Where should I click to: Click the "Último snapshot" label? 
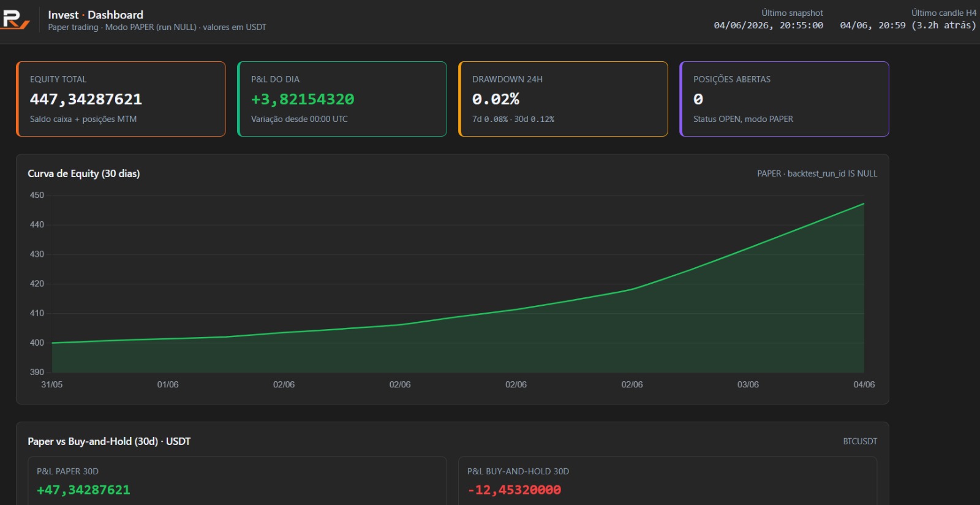click(792, 13)
